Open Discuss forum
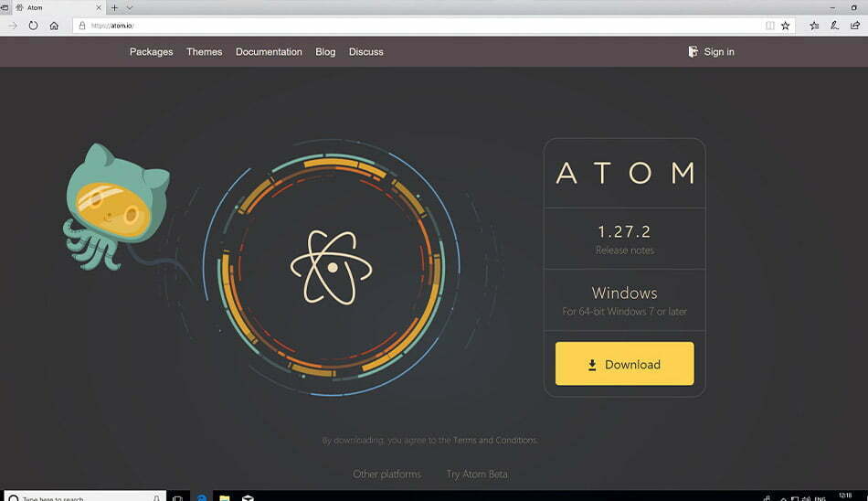This screenshot has height=501, width=868. click(365, 51)
